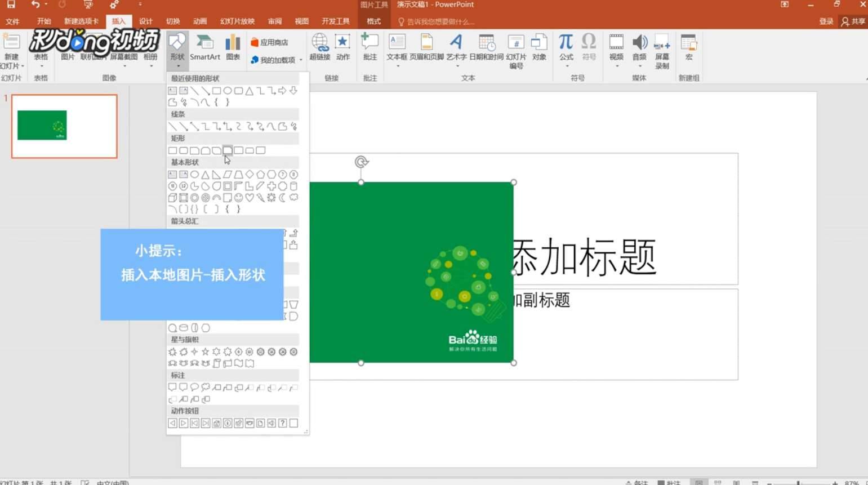The width and height of the screenshot is (868, 485).
Task: Open the Developer tab
Action: pos(336,21)
